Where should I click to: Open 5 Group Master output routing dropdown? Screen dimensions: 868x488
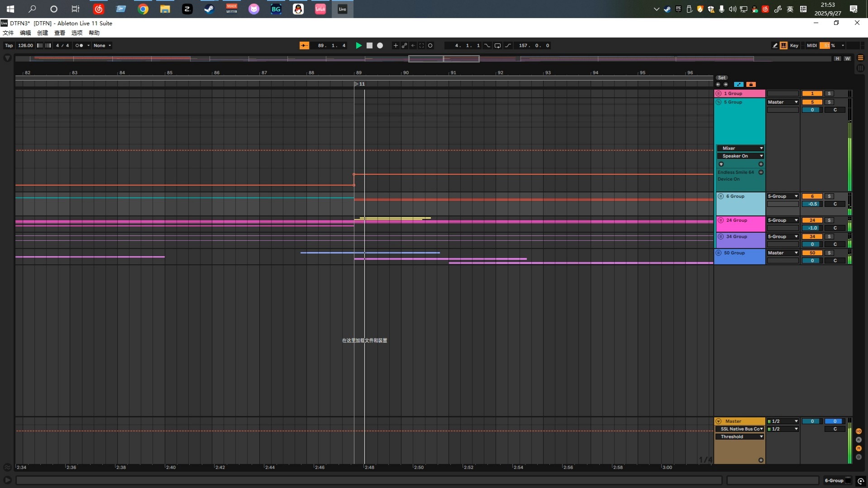[x=783, y=102]
